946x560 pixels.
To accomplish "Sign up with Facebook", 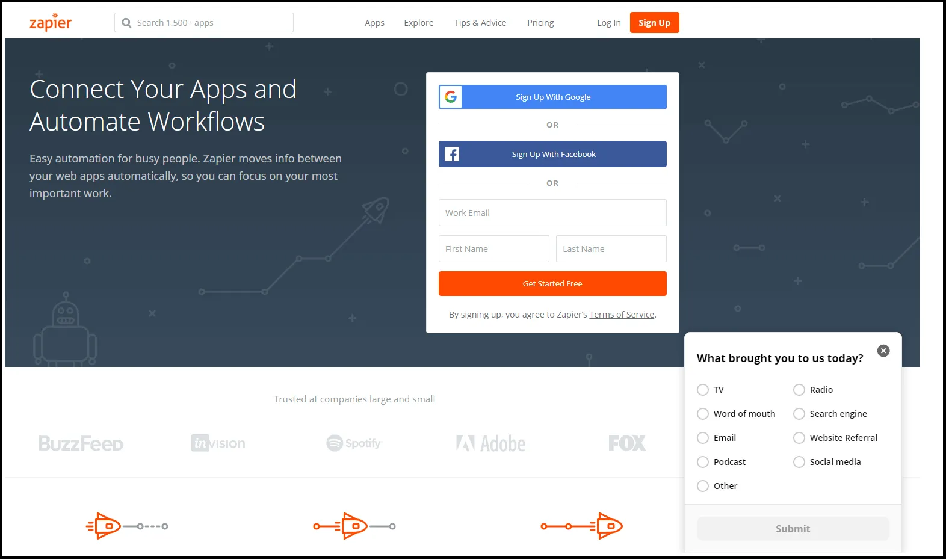I will pyautogui.click(x=552, y=154).
